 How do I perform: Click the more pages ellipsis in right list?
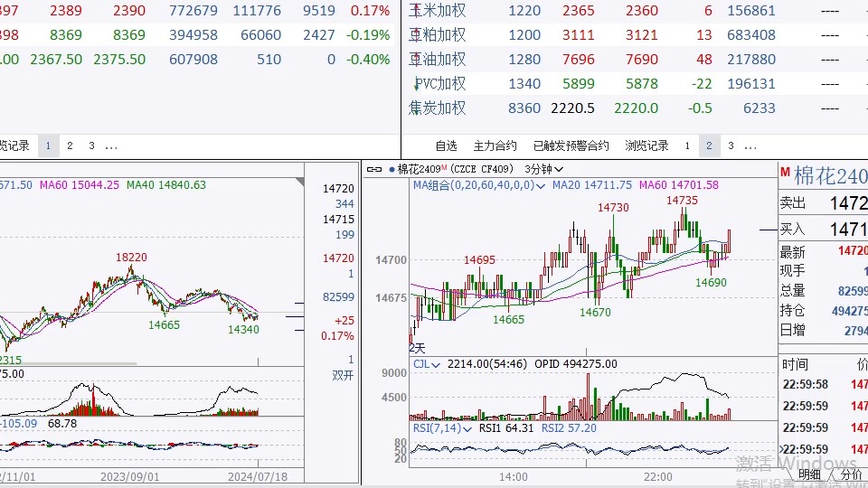pyautogui.click(x=750, y=145)
